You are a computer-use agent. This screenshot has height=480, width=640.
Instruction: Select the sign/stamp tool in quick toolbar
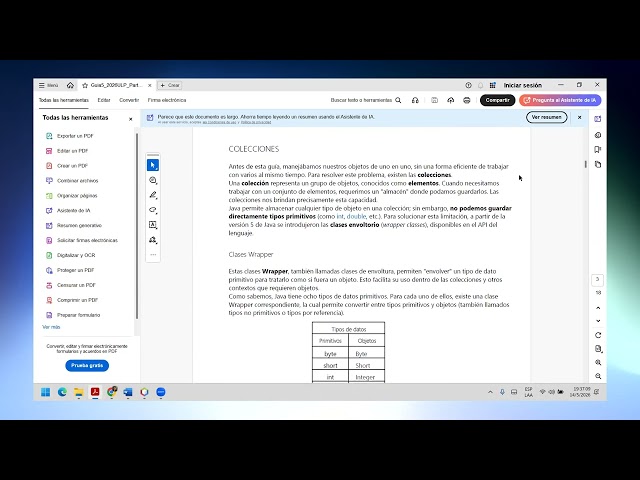(153, 240)
